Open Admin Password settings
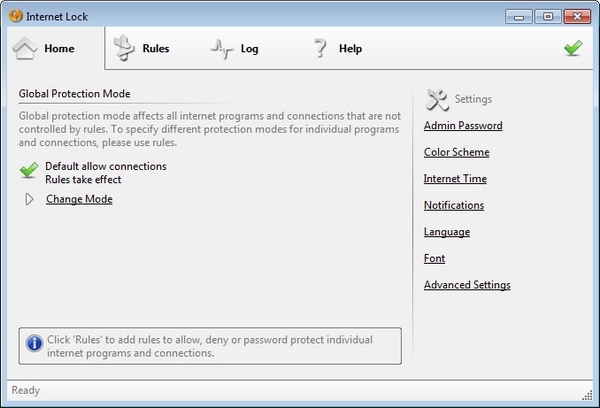The height and width of the screenshot is (408, 600). point(463,126)
